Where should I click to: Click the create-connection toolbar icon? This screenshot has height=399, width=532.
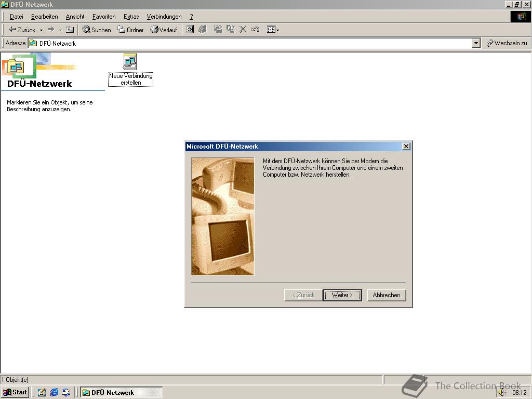190,30
